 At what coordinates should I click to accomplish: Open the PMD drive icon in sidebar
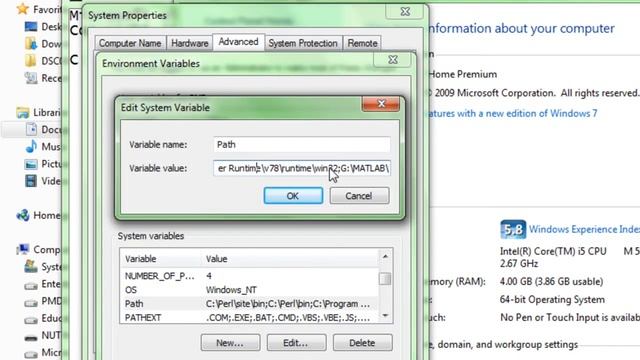click(31, 302)
